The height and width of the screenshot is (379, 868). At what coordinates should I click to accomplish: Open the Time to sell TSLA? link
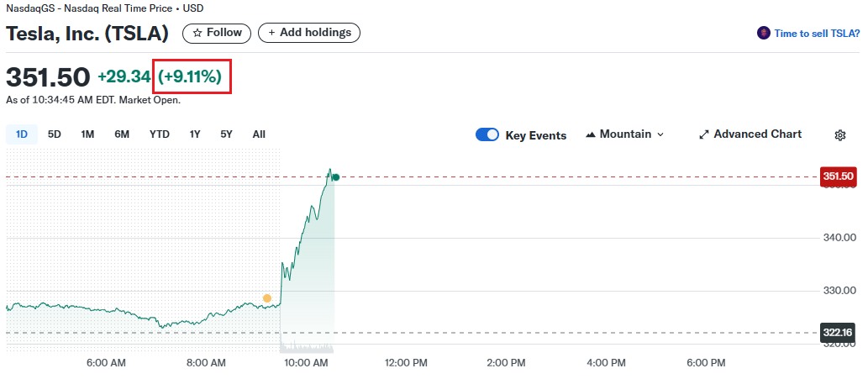(817, 33)
